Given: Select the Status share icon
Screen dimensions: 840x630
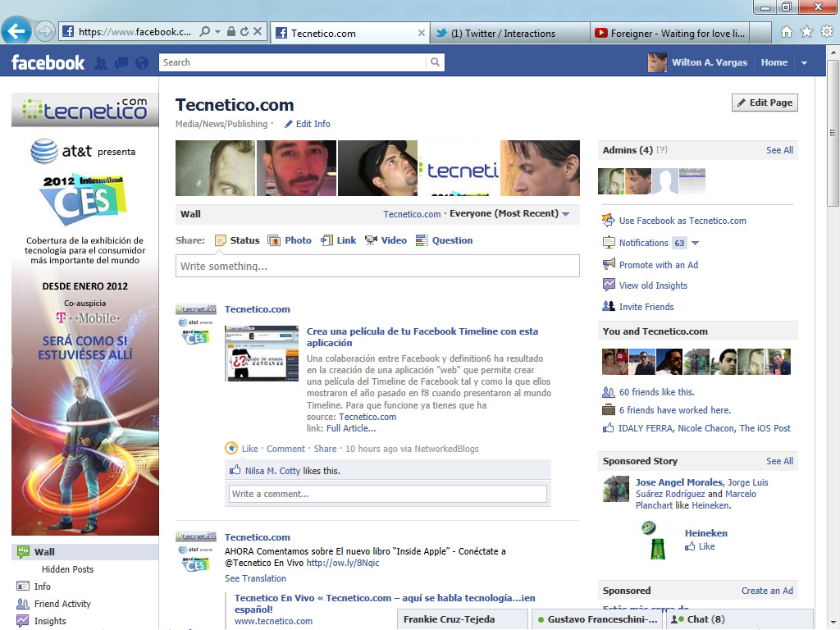Looking at the screenshot, I should 220,240.
